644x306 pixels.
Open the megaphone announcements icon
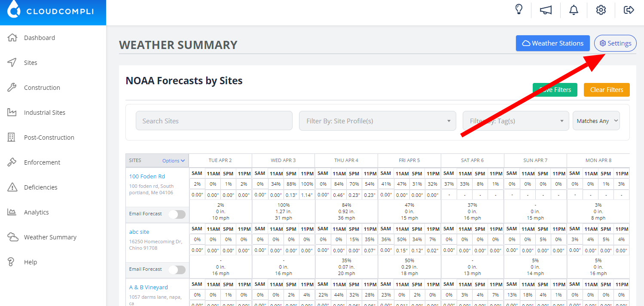click(x=546, y=10)
